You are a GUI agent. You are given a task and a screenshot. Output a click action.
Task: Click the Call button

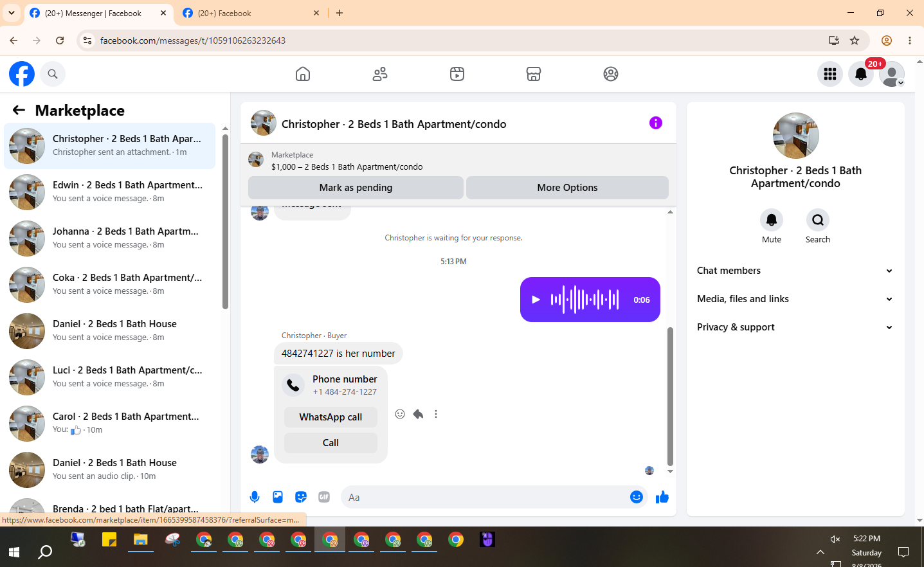coord(331,443)
